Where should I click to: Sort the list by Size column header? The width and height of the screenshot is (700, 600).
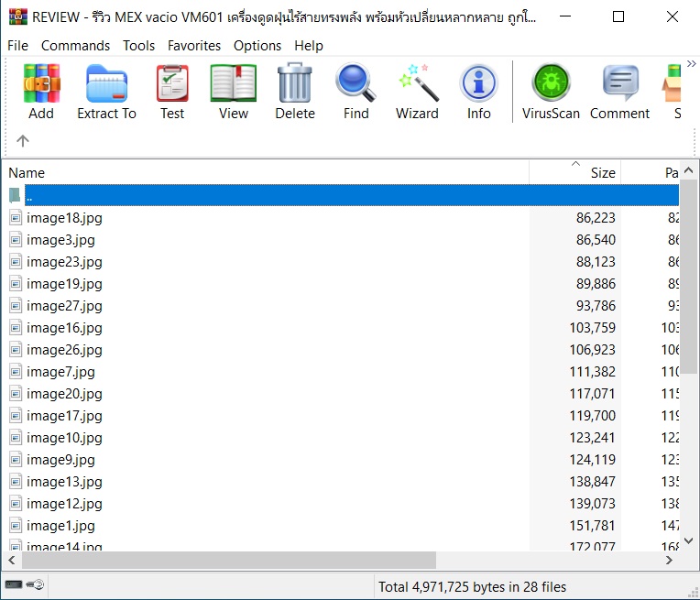tap(574, 172)
